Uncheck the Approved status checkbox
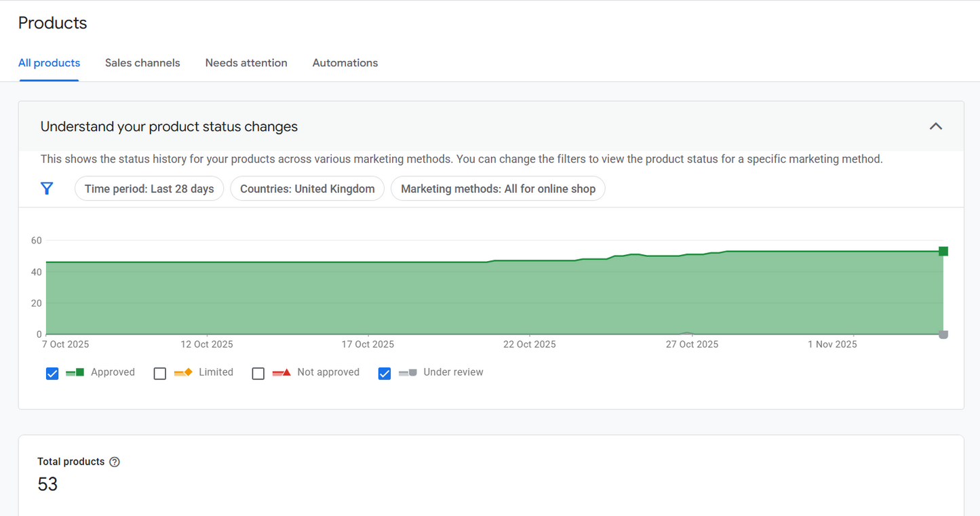The width and height of the screenshot is (980, 516). [x=52, y=373]
